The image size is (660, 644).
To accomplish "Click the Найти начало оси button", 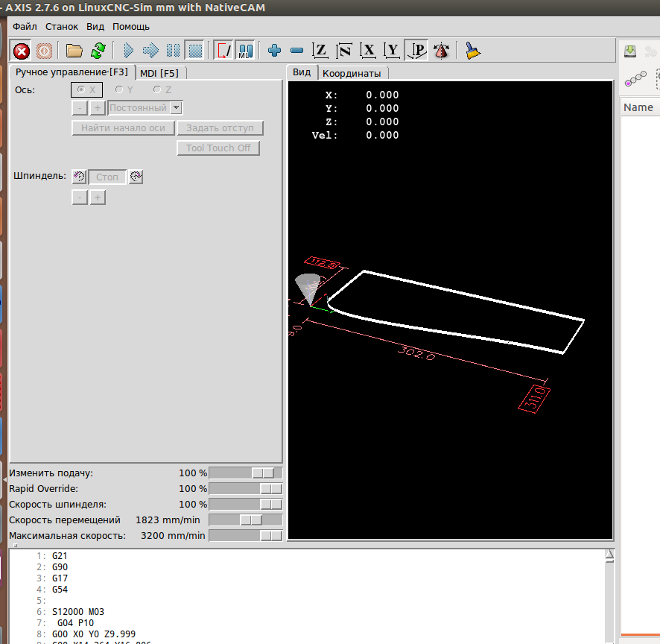I will (123, 128).
